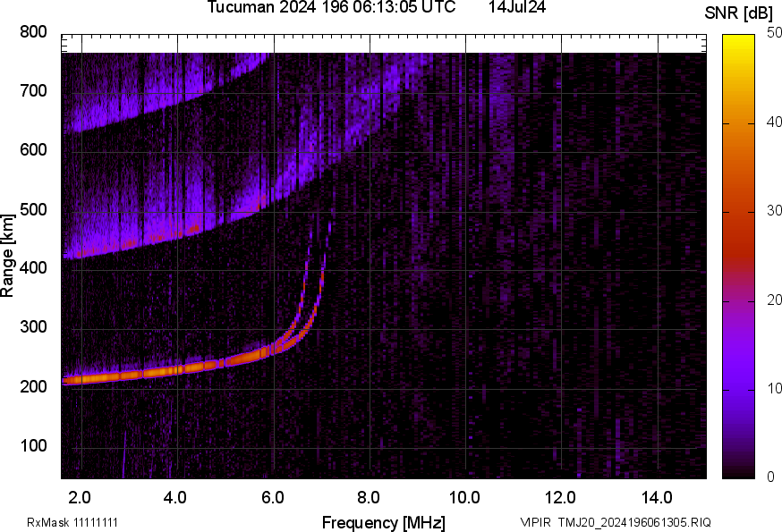Click the range tick label '500'
Screen dimensions: 782x532
[x=33, y=209]
